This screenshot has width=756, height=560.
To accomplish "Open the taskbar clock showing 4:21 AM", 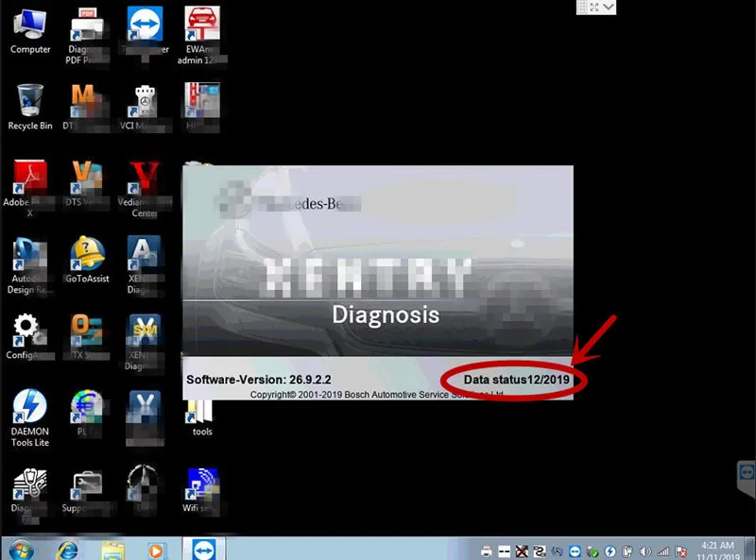I will [718, 552].
